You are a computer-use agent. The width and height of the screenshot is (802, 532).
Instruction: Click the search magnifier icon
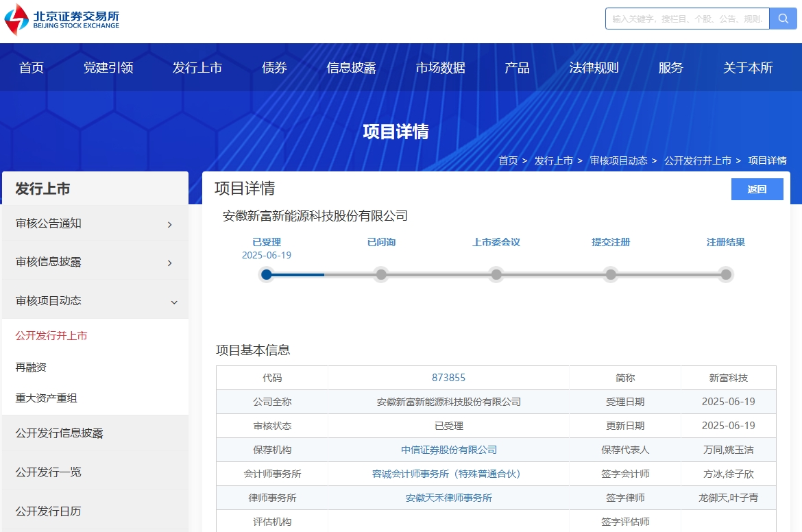pos(783,19)
